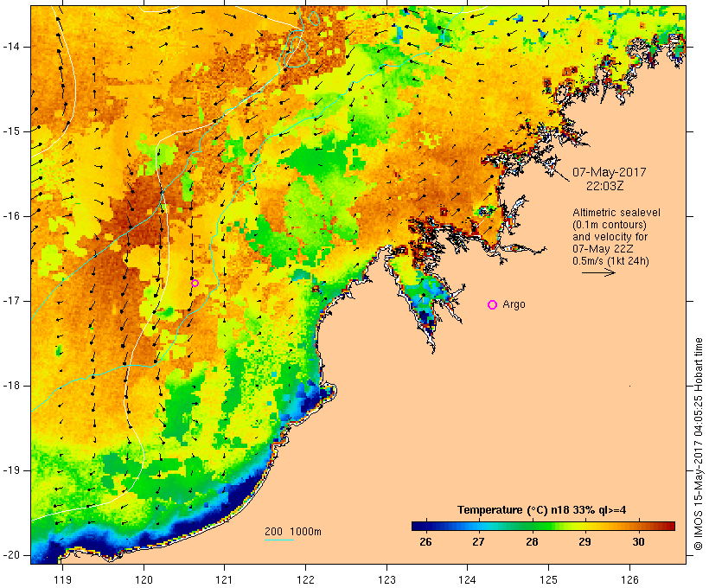Click longitude axis label '121'
This screenshot has height=588, width=709.
pos(224,580)
